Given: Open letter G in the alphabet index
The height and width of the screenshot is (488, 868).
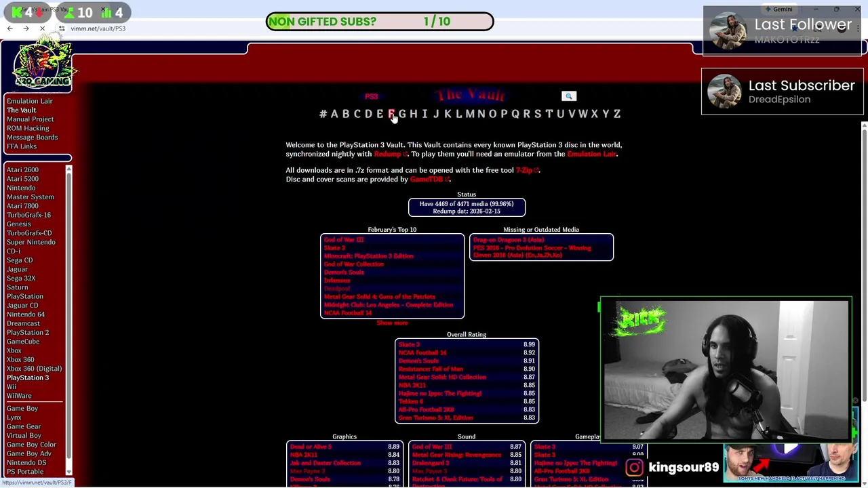Looking at the screenshot, I should [402, 114].
